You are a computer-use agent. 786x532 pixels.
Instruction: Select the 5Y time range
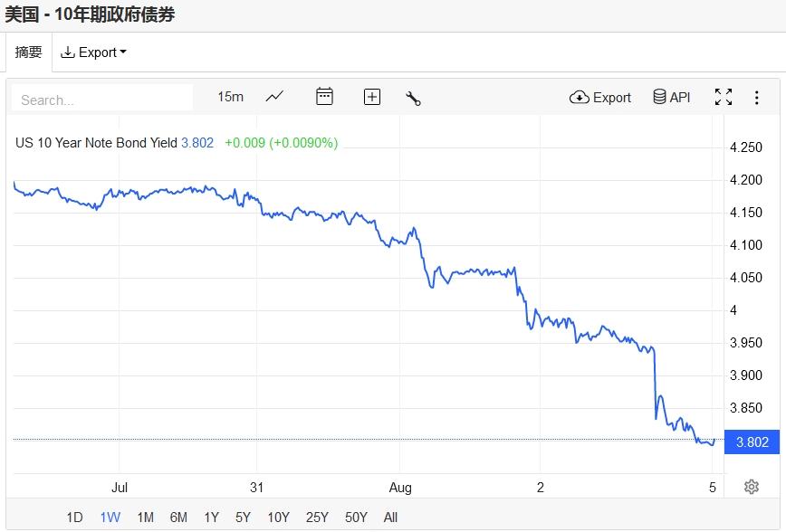pos(243,517)
